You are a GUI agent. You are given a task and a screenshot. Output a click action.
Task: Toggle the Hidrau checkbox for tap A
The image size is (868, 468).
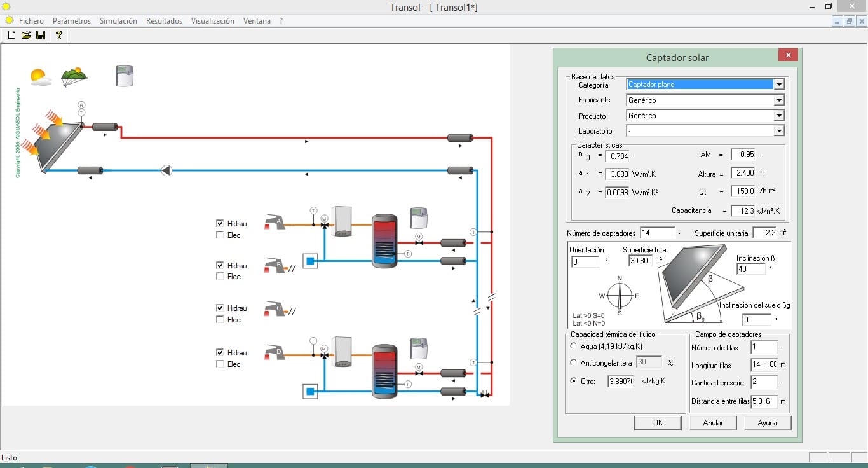(x=220, y=223)
